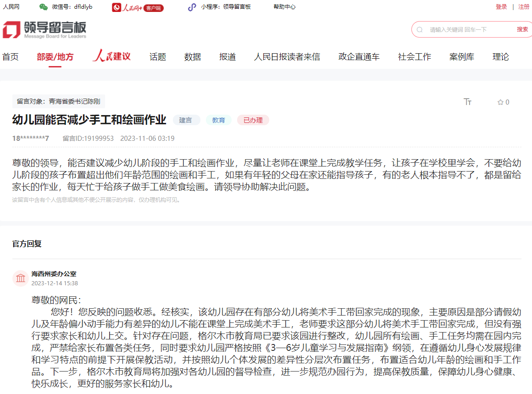This screenshot has width=532, height=394.
Task: Switch to the 部委/地方 tab
Action: 55,57
